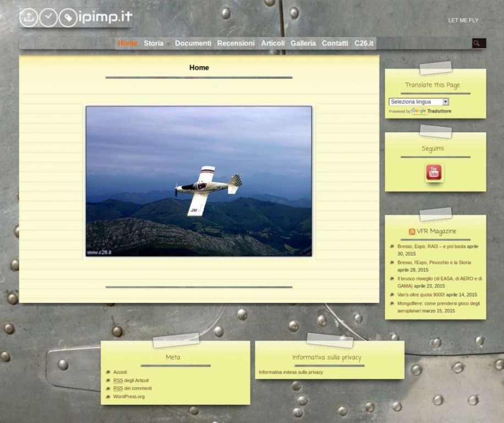Click the VFR Magazine RSS feed icon

click(412, 232)
